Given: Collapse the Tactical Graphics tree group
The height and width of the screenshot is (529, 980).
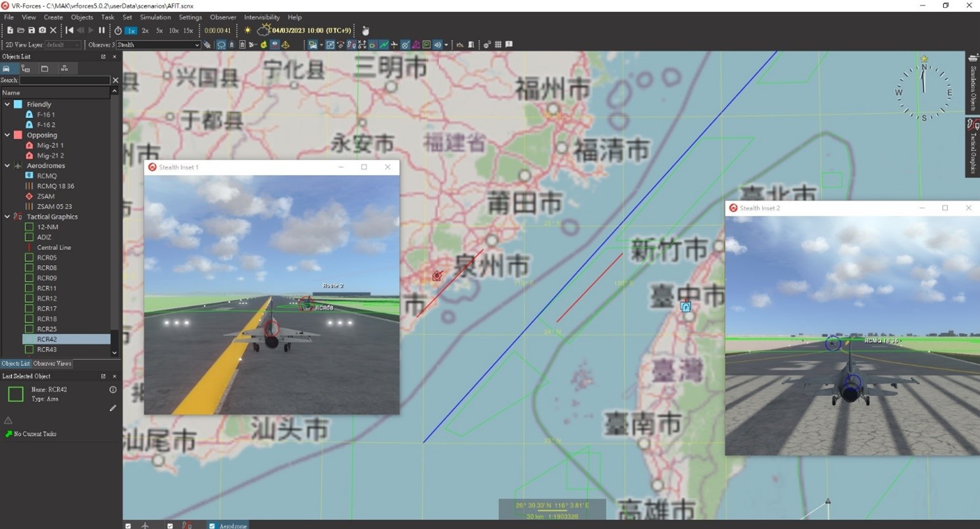Looking at the screenshot, I should click(7, 216).
